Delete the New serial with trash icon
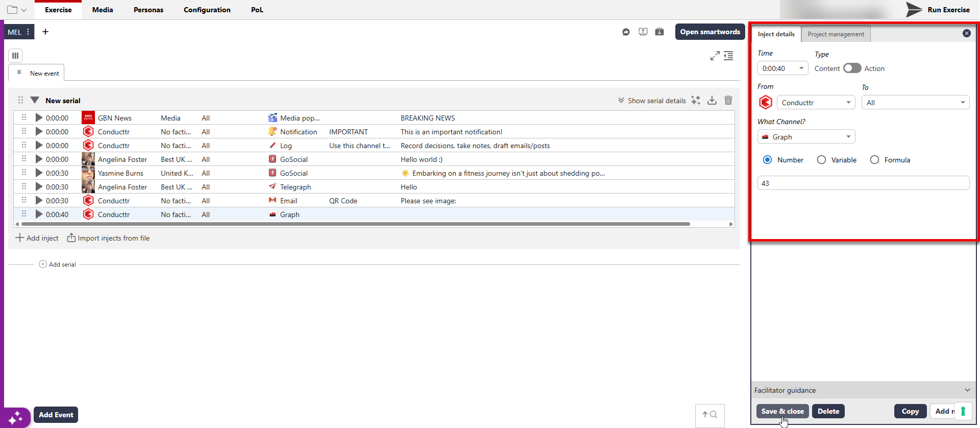This screenshot has height=428, width=980. coord(728,101)
